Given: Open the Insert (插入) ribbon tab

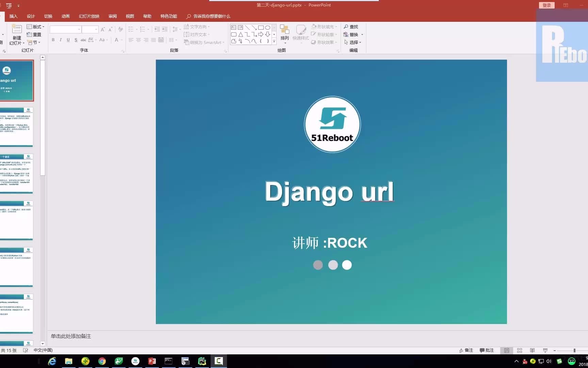Looking at the screenshot, I should (13, 16).
